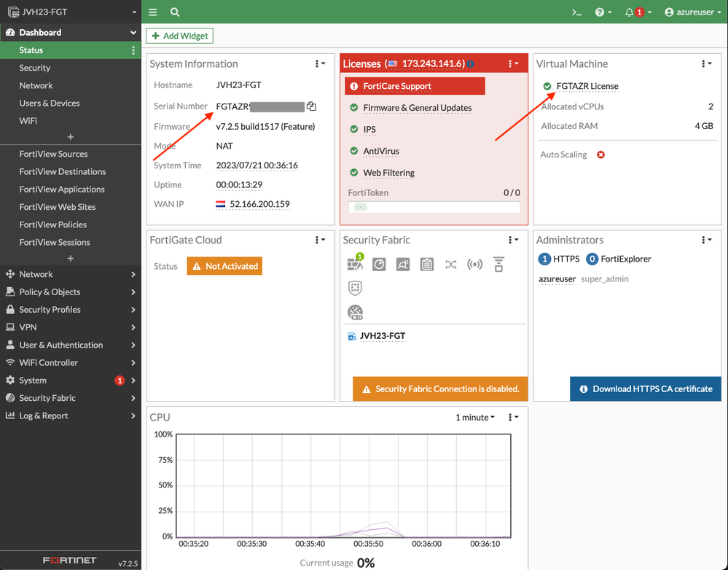The width and height of the screenshot is (728, 570).
Task: Open the Virtual Machine widget options menu
Action: click(x=706, y=63)
